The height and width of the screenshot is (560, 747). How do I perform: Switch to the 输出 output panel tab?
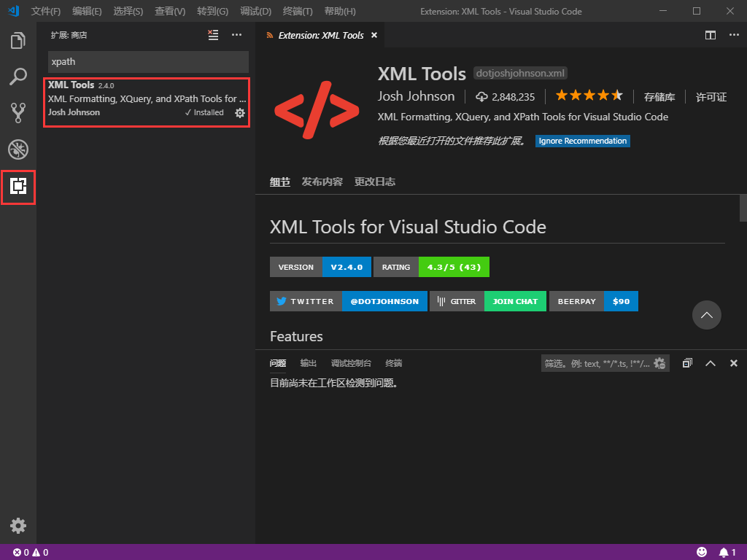(309, 363)
